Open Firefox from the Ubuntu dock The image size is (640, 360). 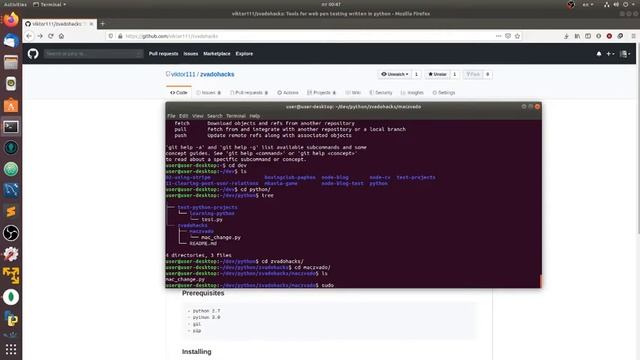tap(11, 19)
